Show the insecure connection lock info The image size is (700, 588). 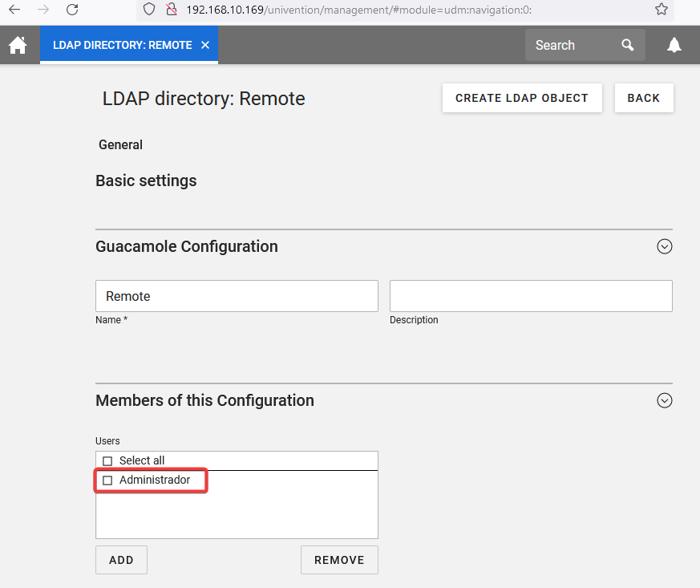(170, 10)
